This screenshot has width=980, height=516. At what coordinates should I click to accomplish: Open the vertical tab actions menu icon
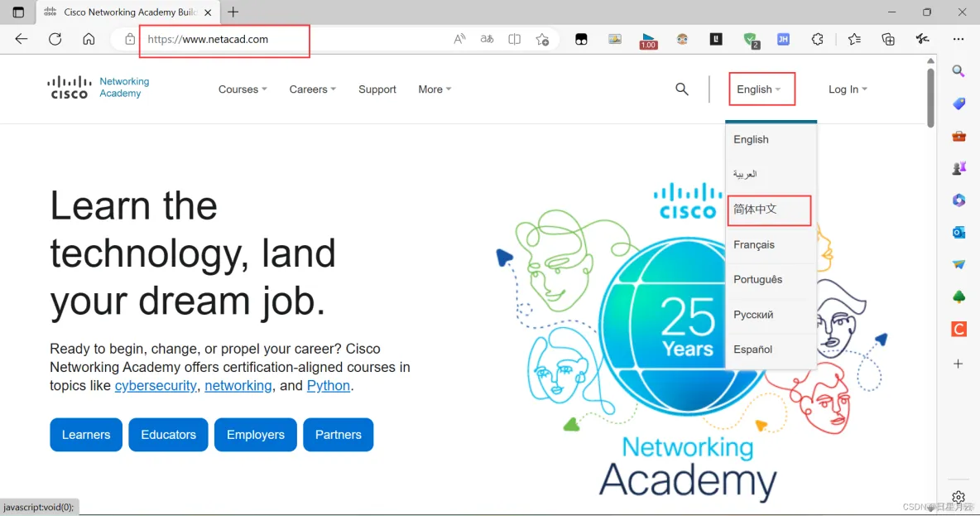click(18, 12)
